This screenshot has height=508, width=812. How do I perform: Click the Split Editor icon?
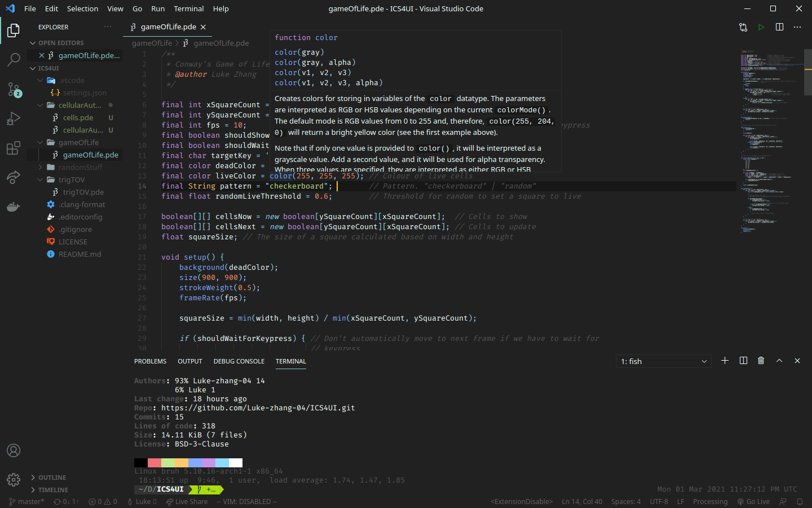pyautogui.click(x=779, y=27)
